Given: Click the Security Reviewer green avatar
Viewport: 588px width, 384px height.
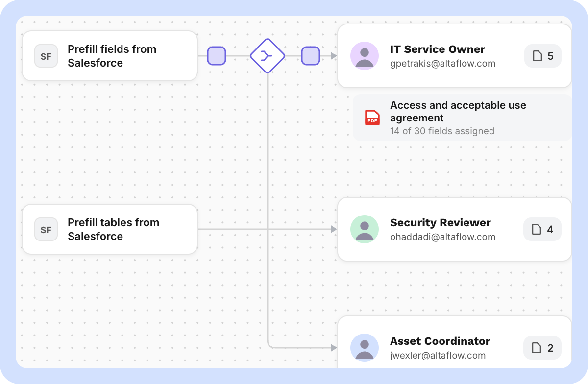Looking at the screenshot, I should point(365,229).
